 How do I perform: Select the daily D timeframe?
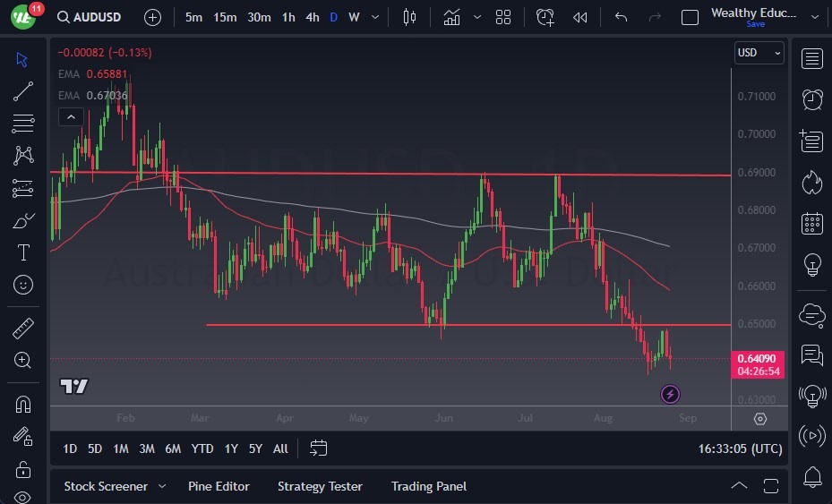(334, 18)
